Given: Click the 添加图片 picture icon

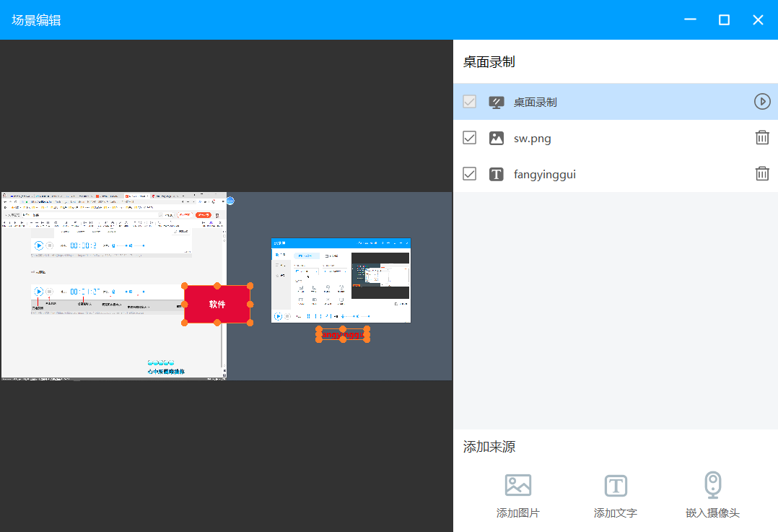Looking at the screenshot, I should 518,485.
